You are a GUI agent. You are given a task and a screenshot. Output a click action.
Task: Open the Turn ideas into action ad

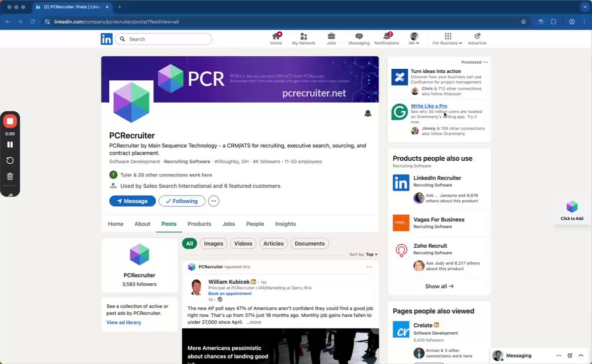436,71
